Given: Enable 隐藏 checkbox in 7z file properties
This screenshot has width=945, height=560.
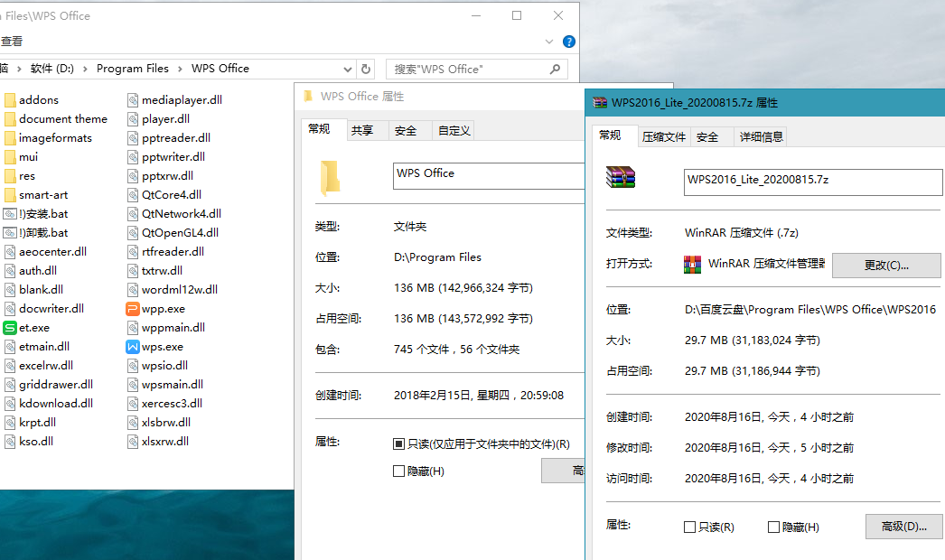Looking at the screenshot, I should tap(773, 527).
